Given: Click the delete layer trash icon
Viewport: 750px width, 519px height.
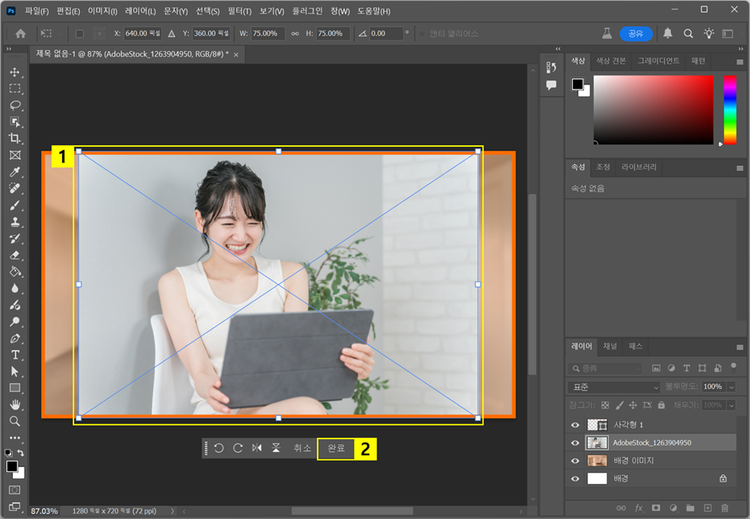Looking at the screenshot, I should pyautogui.click(x=726, y=508).
